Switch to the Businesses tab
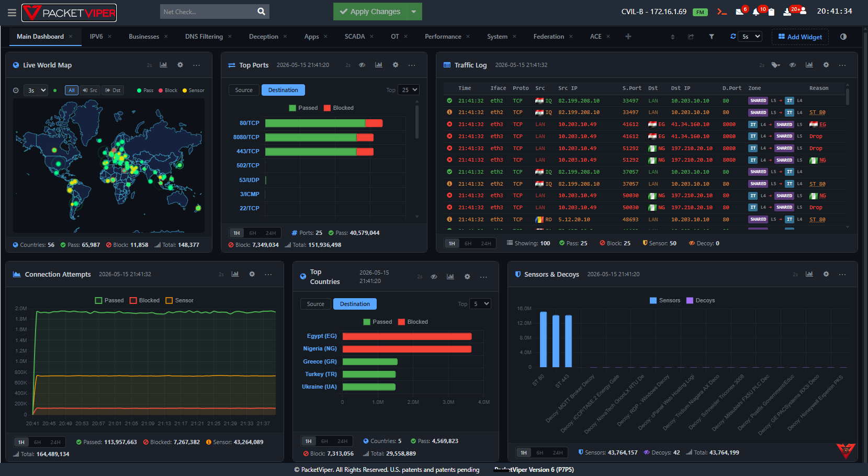Screen dimensions: 868x476 click(x=144, y=37)
